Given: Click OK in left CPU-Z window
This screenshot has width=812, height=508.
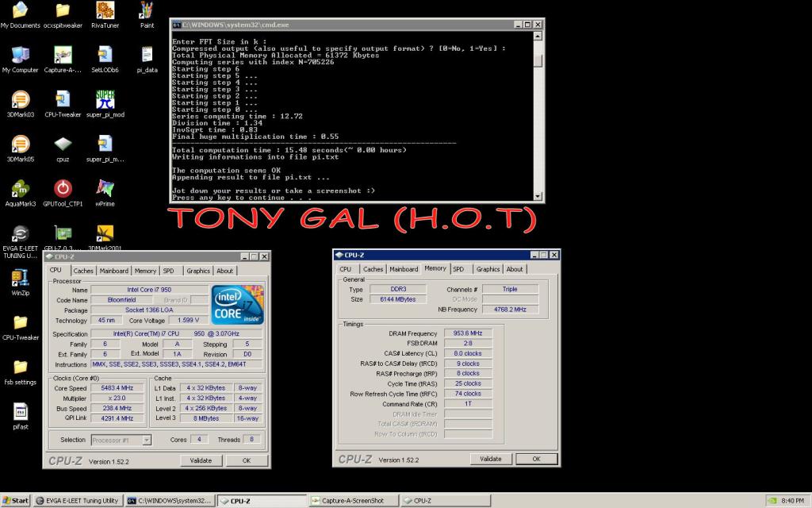Looking at the screenshot, I should coord(247,460).
